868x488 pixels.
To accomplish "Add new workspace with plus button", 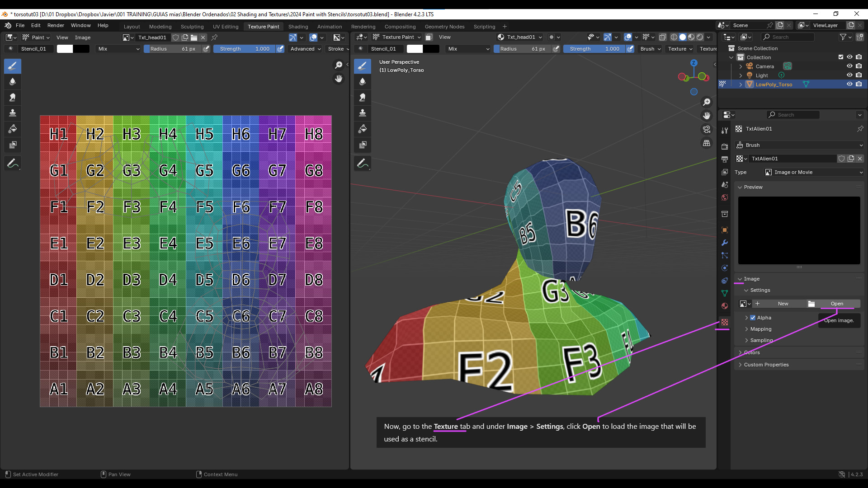I will (505, 27).
